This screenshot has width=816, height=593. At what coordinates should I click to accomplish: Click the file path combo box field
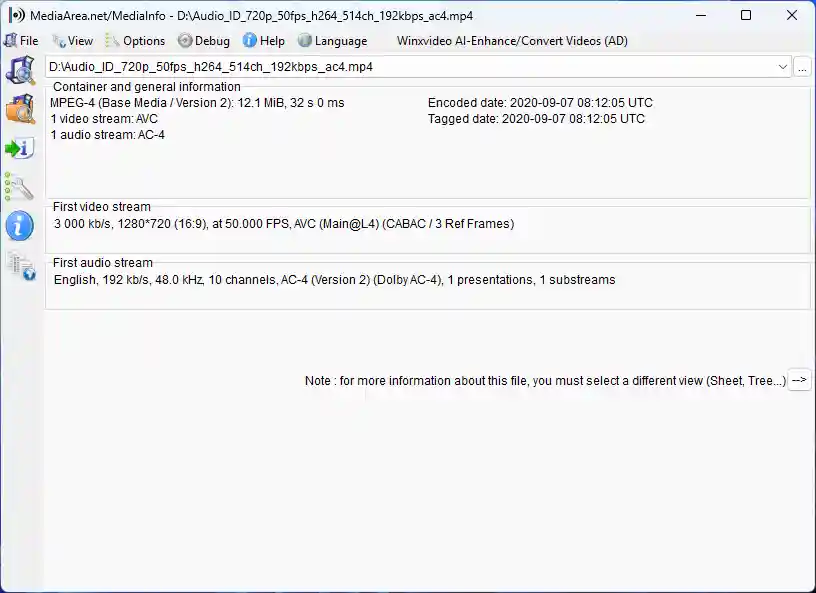[x=418, y=67]
